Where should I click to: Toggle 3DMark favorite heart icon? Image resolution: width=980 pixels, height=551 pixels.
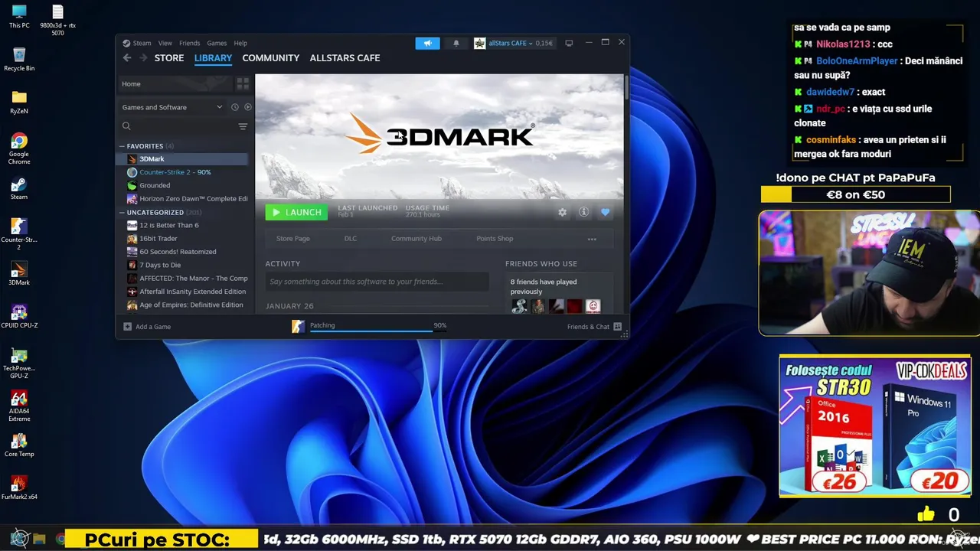tap(605, 212)
